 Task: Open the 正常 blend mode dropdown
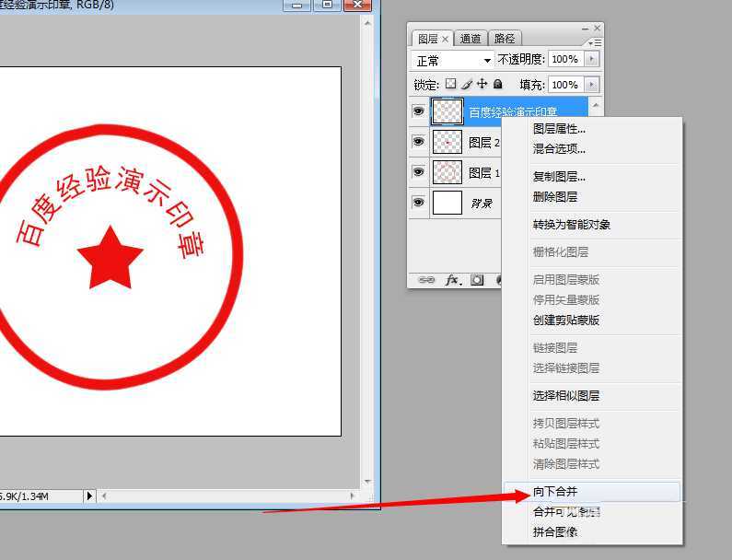click(x=453, y=60)
